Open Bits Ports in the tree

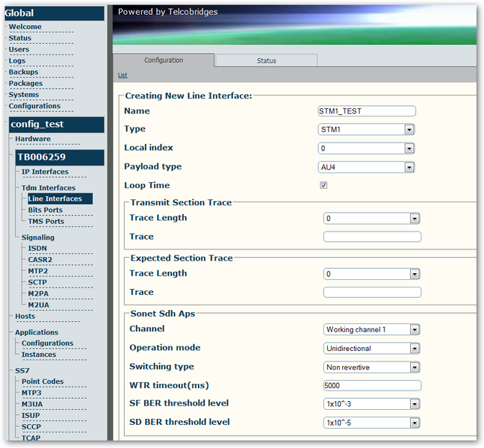click(46, 210)
